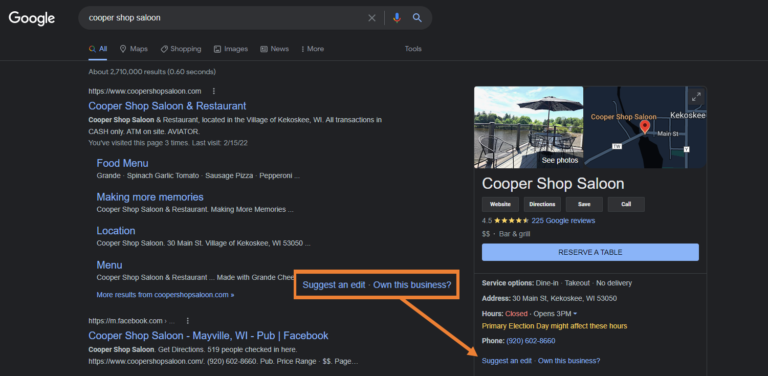Click the star rating icons
Image resolution: width=768 pixels, height=376 pixels.
tap(511, 221)
